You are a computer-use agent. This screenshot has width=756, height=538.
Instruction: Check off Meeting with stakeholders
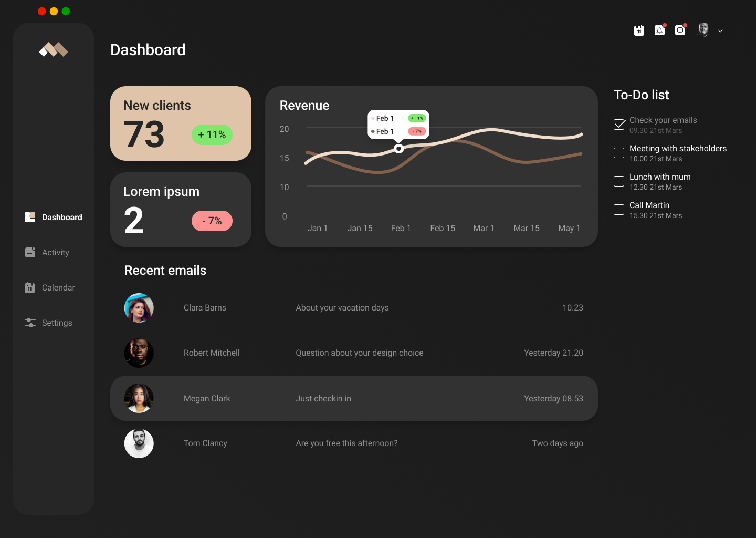click(619, 153)
